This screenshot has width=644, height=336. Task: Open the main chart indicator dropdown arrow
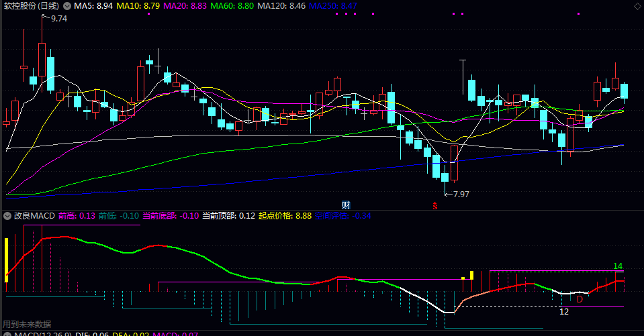67,6
